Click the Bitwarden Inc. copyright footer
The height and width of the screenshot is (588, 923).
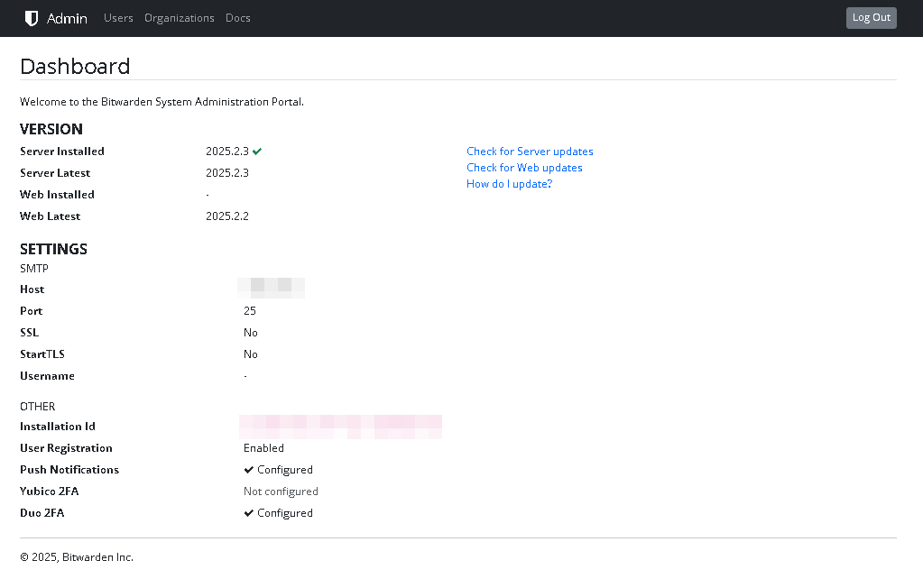click(77, 557)
